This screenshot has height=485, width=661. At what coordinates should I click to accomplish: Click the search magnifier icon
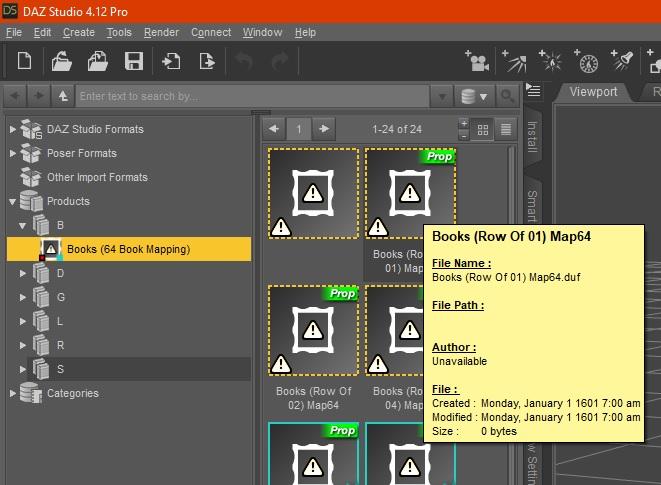coord(507,96)
